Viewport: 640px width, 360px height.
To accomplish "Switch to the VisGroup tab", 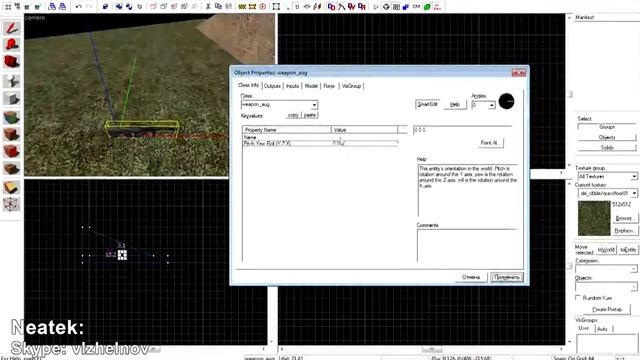I will 351,86.
